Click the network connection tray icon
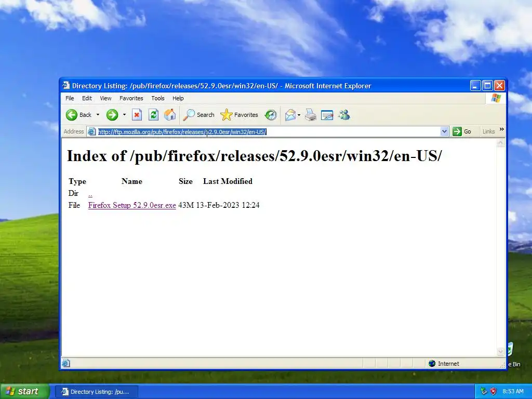Image resolution: width=532 pixels, height=399 pixels. tap(484, 392)
